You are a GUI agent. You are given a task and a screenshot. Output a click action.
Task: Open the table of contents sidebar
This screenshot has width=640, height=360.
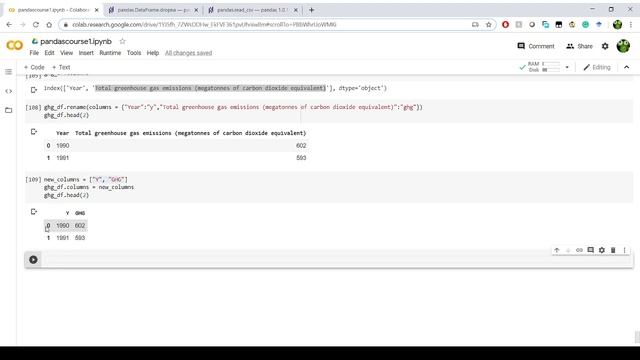click(9, 72)
